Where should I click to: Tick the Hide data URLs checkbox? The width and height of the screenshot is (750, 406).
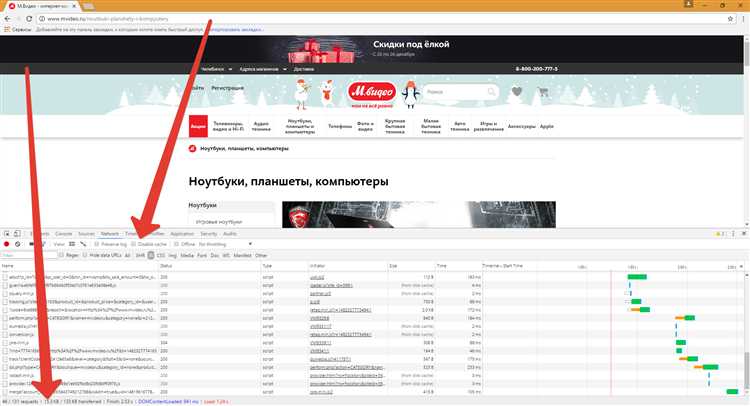click(x=85, y=255)
